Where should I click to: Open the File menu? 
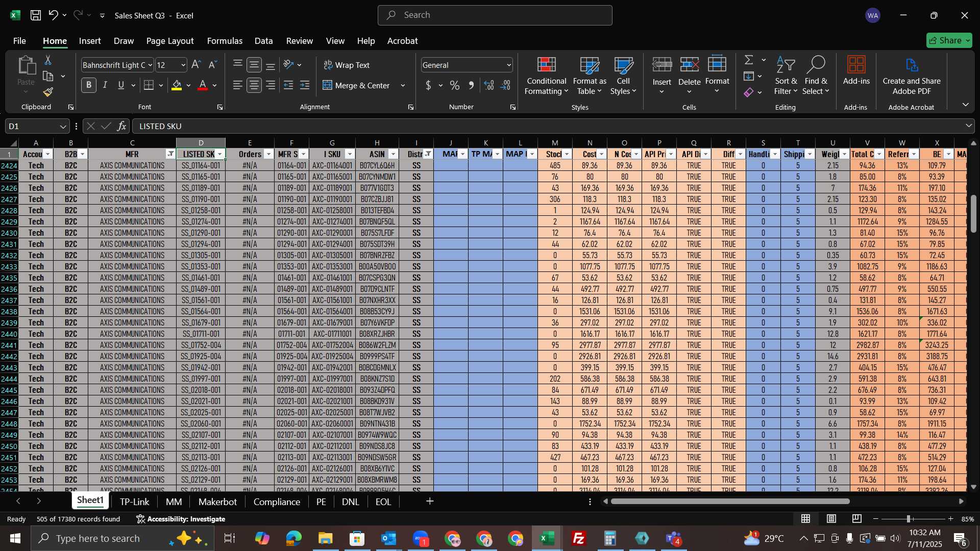click(x=19, y=41)
